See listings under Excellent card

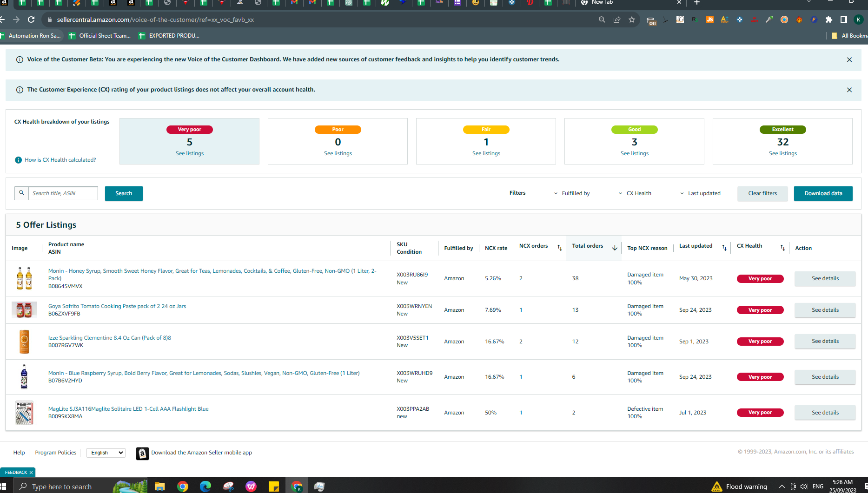coord(783,153)
